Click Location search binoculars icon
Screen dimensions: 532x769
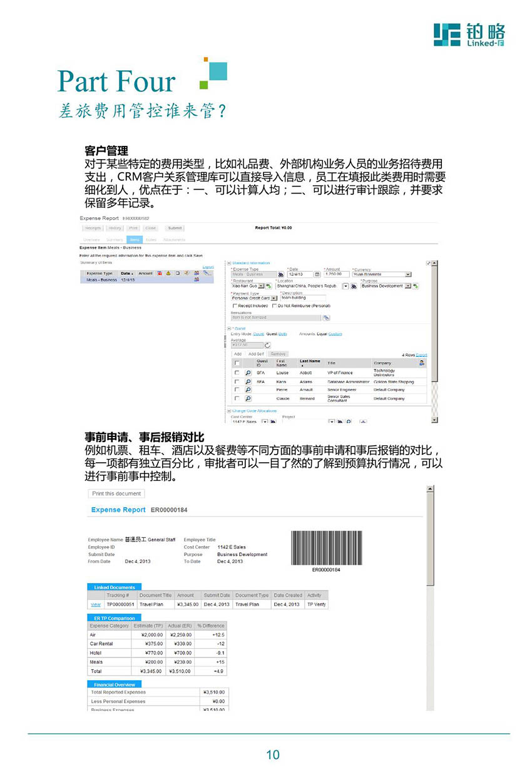354,286
